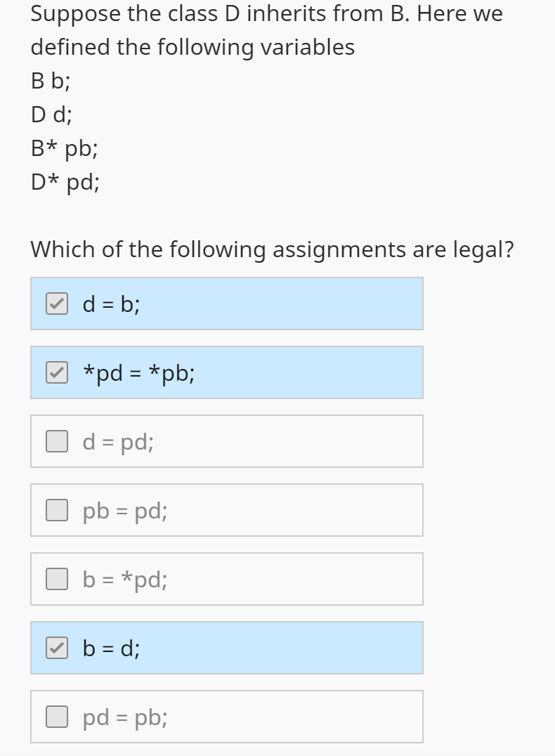Check the 'pb = pd;' answer checkbox

(x=55, y=509)
